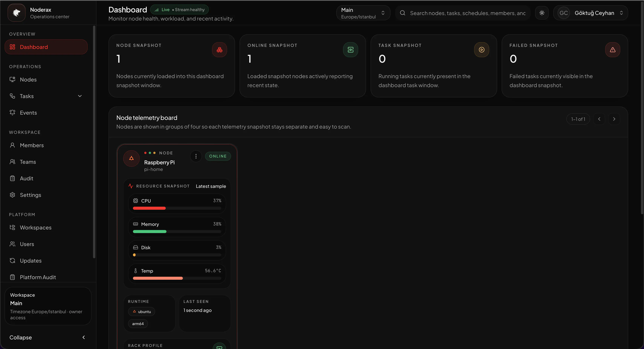The image size is (644, 349).
Task: Click the 56.6°C temperature value
Action: click(x=213, y=271)
